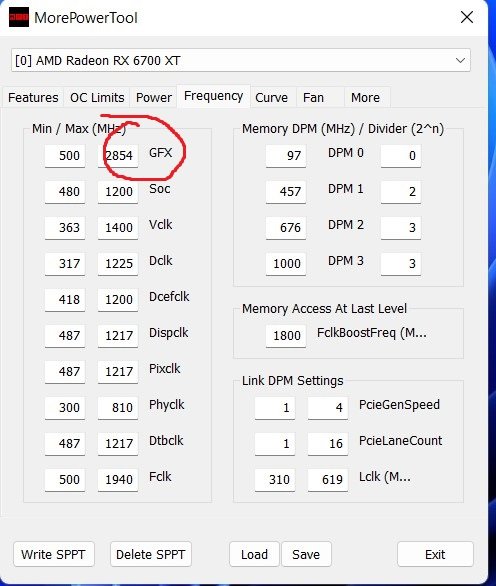Click the Link DPM Settings group title
This screenshot has height=586, width=496.
click(x=292, y=380)
